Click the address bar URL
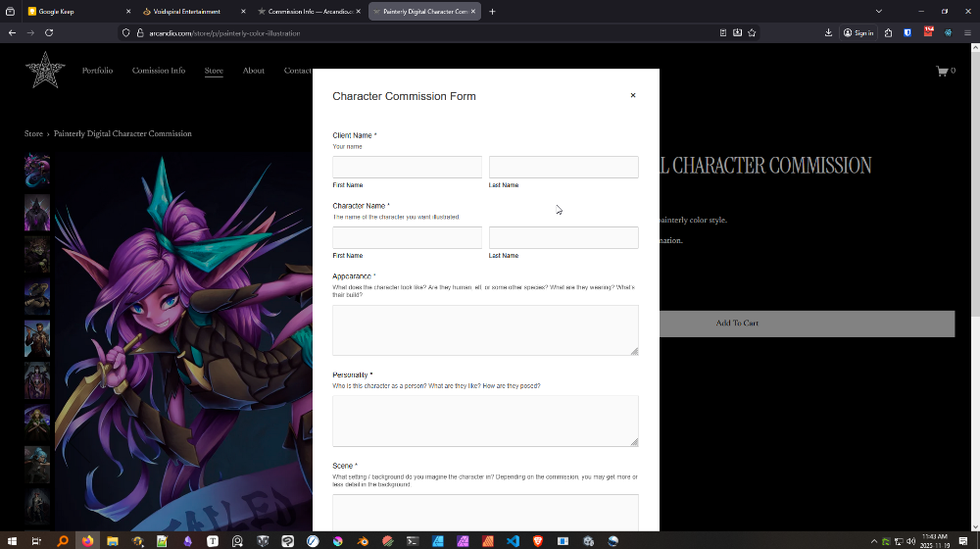The image size is (980, 549). [x=225, y=33]
